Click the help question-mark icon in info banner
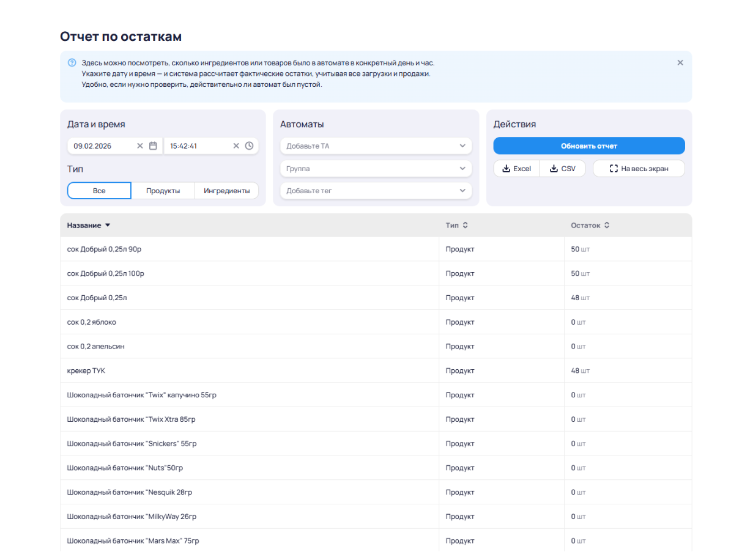Image resolution: width=750 pixels, height=560 pixels. 72,62
